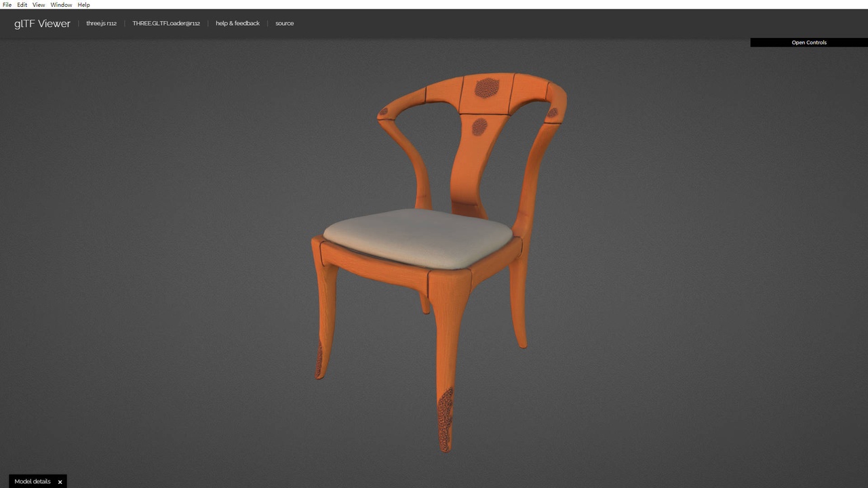Click the Model details label

tap(33, 481)
